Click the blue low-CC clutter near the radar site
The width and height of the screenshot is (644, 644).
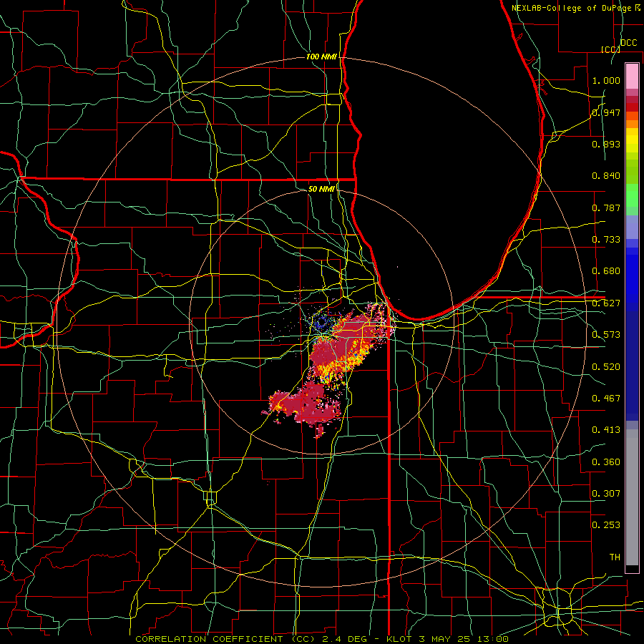tap(321, 323)
